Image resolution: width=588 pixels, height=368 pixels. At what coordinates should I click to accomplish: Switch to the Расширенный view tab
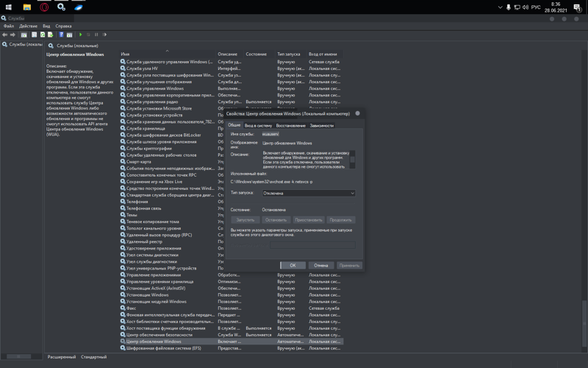click(x=62, y=357)
